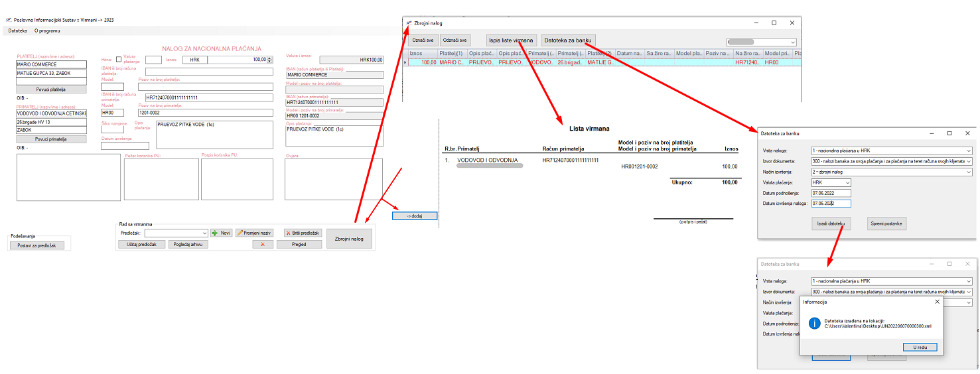Click the red X Briši predložak button
980x374 pixels.
coord(303,233)
